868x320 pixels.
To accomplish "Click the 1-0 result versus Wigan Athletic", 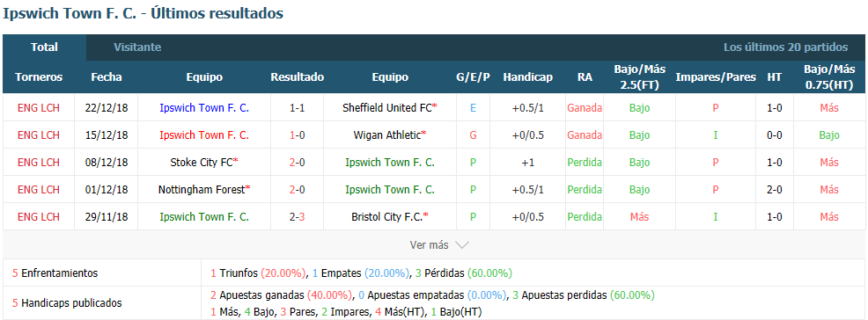I will 298,135.
